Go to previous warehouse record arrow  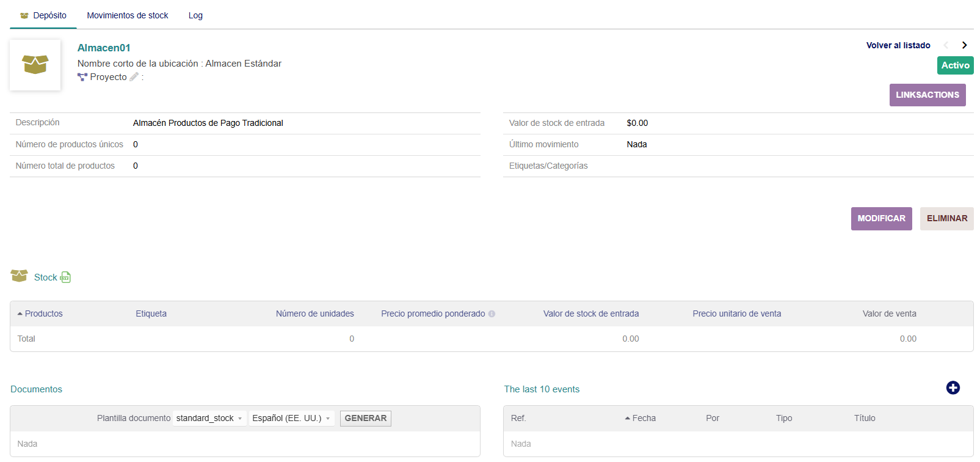point(946,45)
